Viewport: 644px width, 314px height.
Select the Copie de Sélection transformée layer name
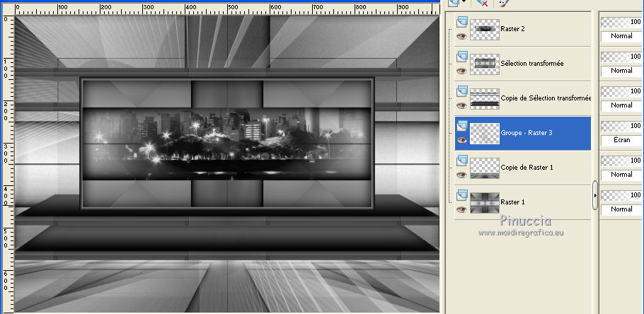pos(546,98)
